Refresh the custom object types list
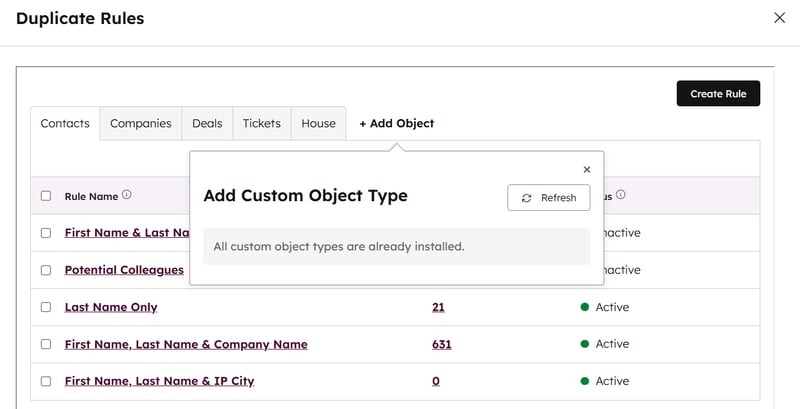800x409 pixels. click(549, 198)
